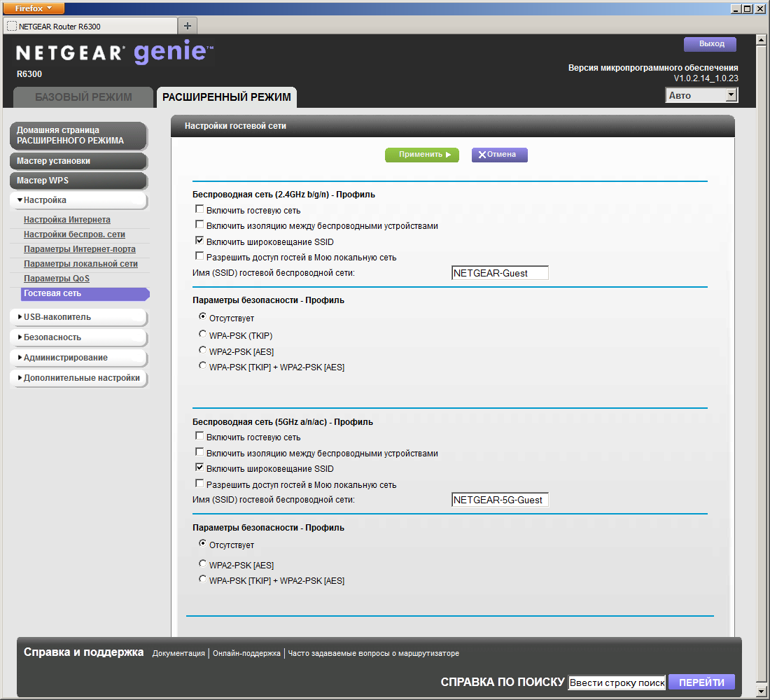Open the Авто language dropdown
The height and width of the screenshot is (700, 770).
pos(701,95)
